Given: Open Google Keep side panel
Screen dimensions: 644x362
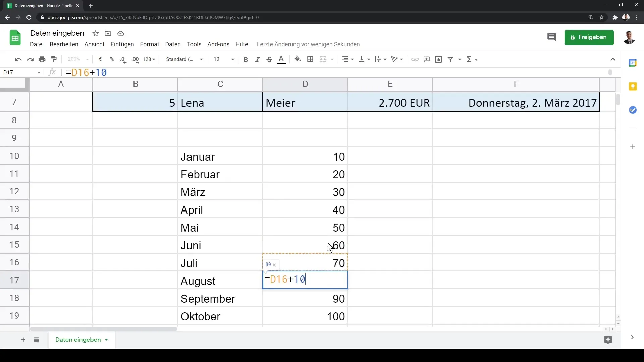Looking at the screenshot, I should pos(633,86).
